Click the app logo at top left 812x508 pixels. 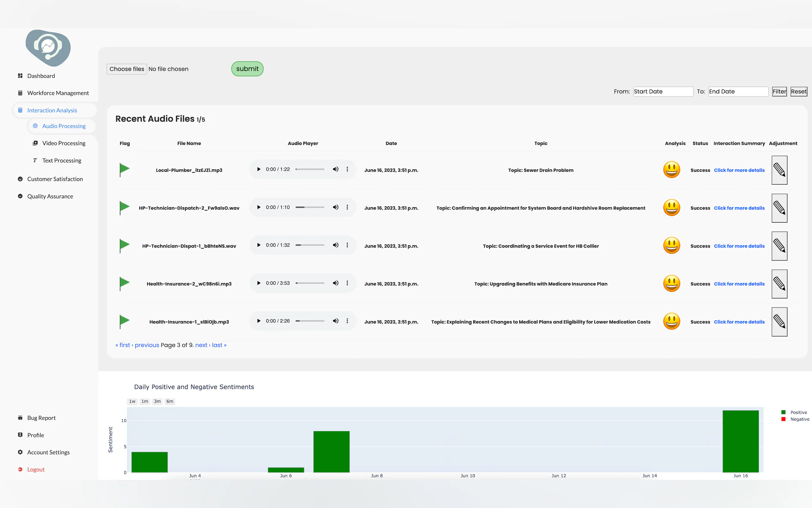pyautogui.click(x=48, y=48)
